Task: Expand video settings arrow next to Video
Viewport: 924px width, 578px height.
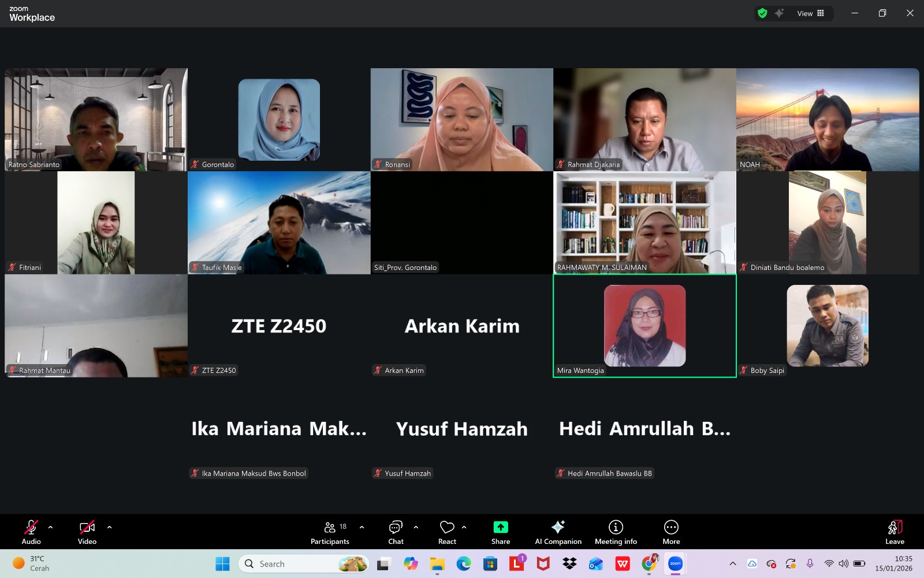Action: (109, 527)
